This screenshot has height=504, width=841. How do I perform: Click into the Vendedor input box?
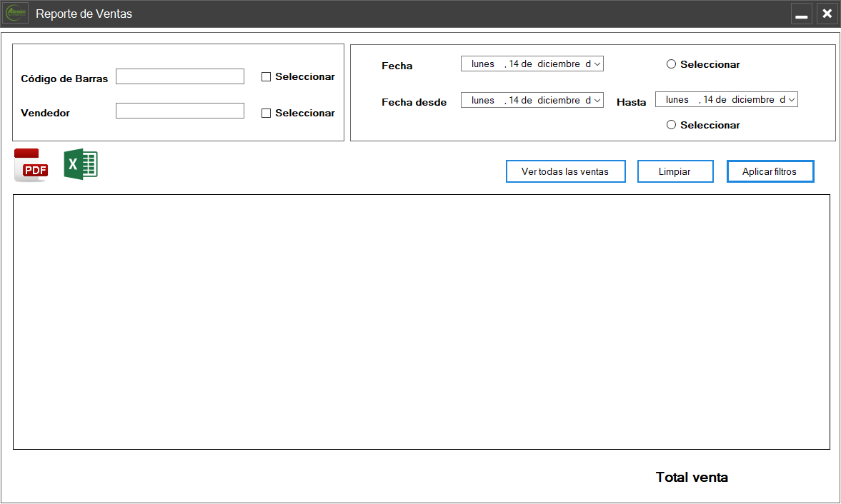pyautogui.click(x=180, y=111)
